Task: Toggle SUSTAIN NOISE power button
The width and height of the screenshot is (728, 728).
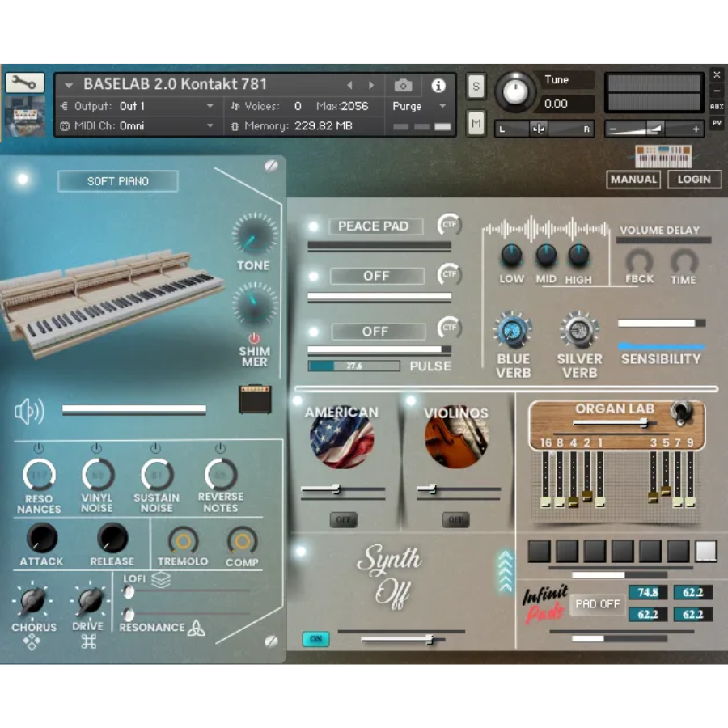Action: coord(155,448)
